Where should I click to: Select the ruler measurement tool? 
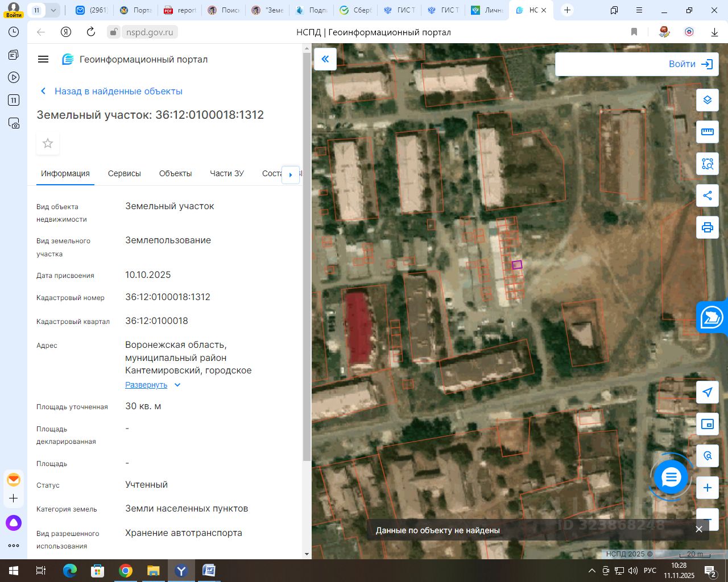tap(708, 132)
